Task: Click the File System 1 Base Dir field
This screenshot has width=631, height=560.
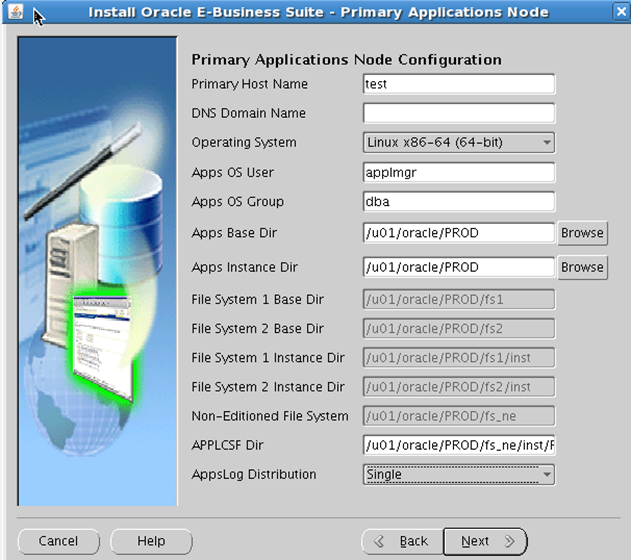Action: point(459,299)
